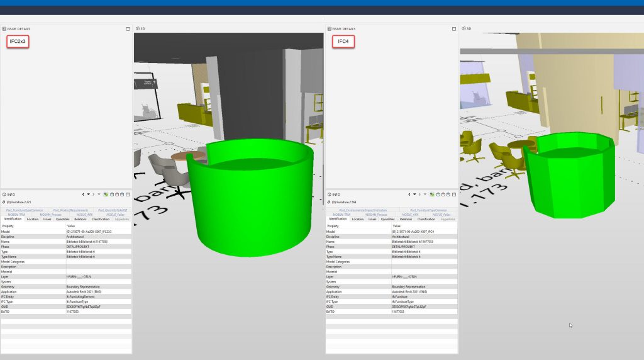This screenshot has height=360, width=644.
Task: Go forward in left Info panel history
Action: (x=94, y=194)
